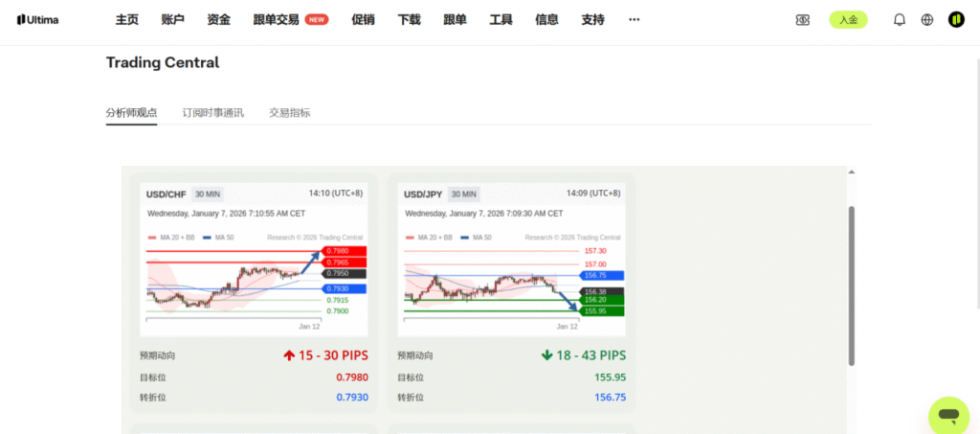Viewport: 980px width, 434px height.
Task: Open the 工具 menu
Action: pos(501,20)
